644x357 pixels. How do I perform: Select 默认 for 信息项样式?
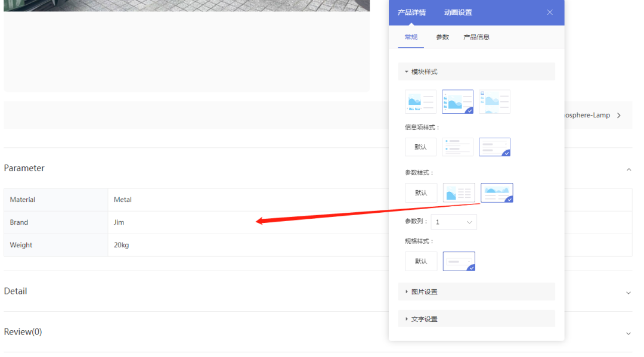coord(420,147)
